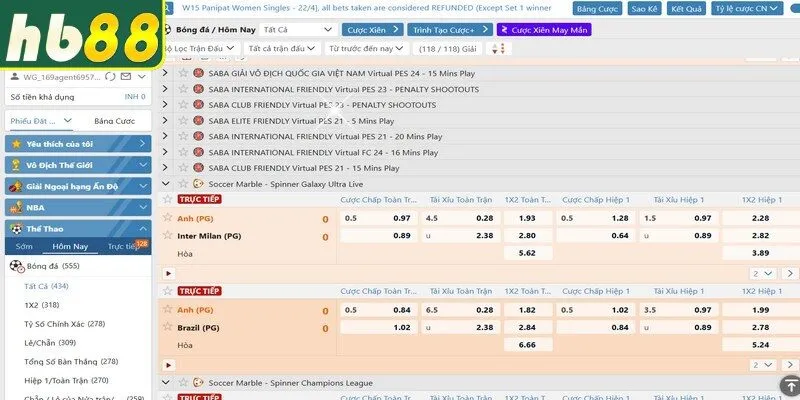Click the refresh icon next to username
The width and height of the screenshot is (800, 400).
(110, 77)
